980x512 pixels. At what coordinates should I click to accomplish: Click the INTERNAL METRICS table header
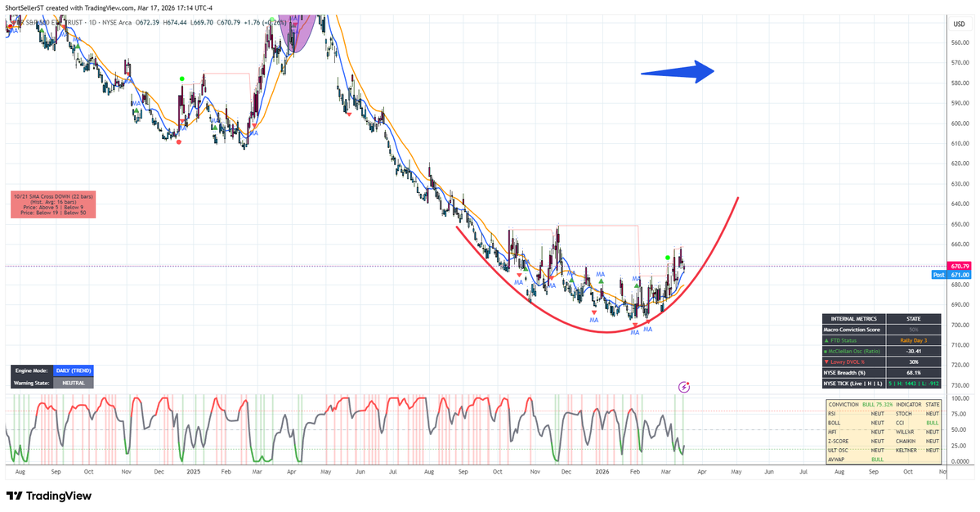point(854,319)
